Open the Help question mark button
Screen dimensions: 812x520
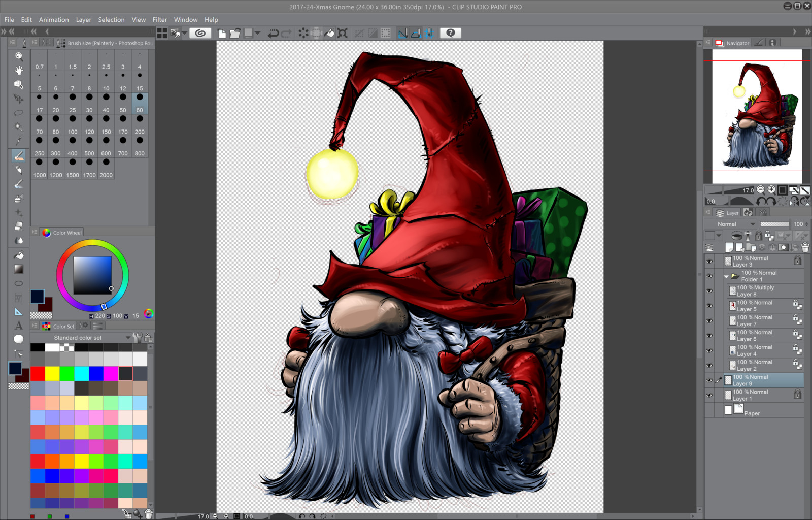pos(451,33)
